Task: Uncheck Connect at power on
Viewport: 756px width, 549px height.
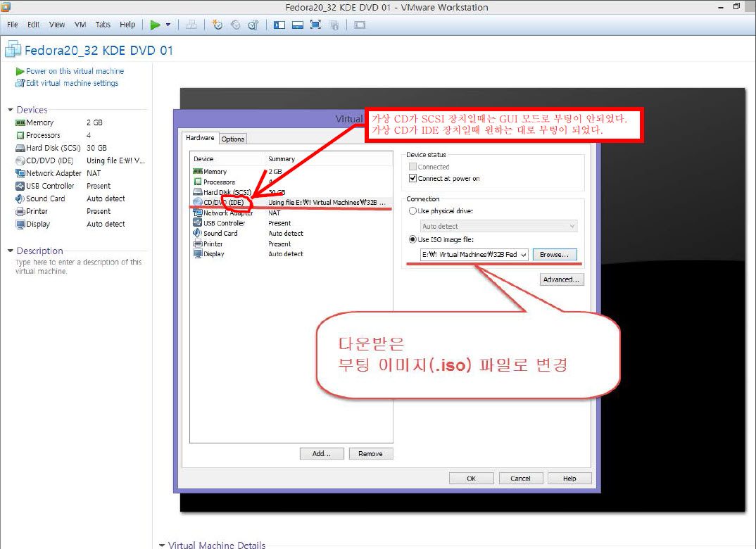Action: pyautogui.click(x=412, y=178)
